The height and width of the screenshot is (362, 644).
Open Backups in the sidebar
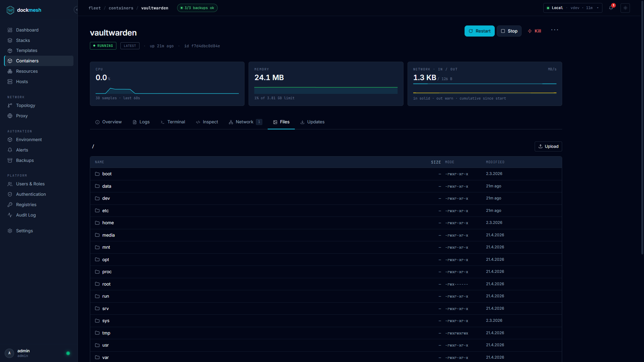[39, 160]
